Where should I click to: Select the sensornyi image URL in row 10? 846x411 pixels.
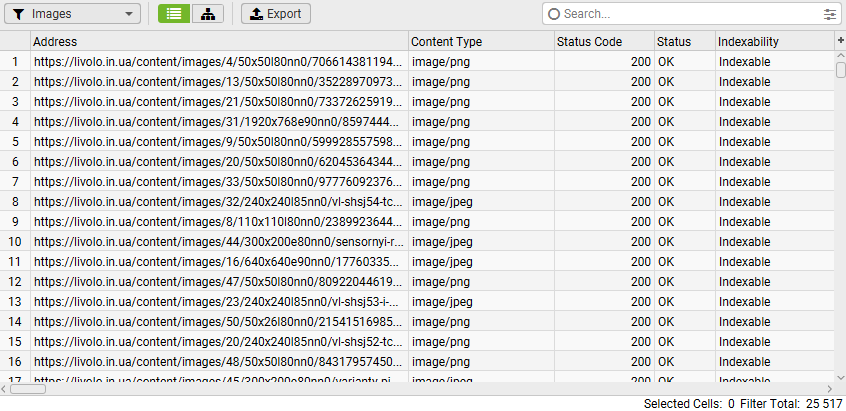click(219, 242)
